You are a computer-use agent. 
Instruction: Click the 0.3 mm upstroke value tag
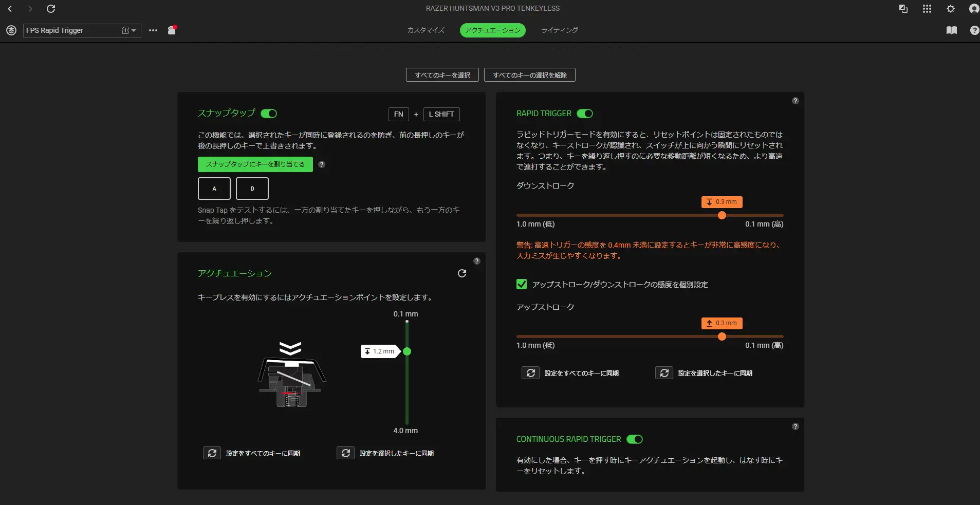(x=722, y=323)
